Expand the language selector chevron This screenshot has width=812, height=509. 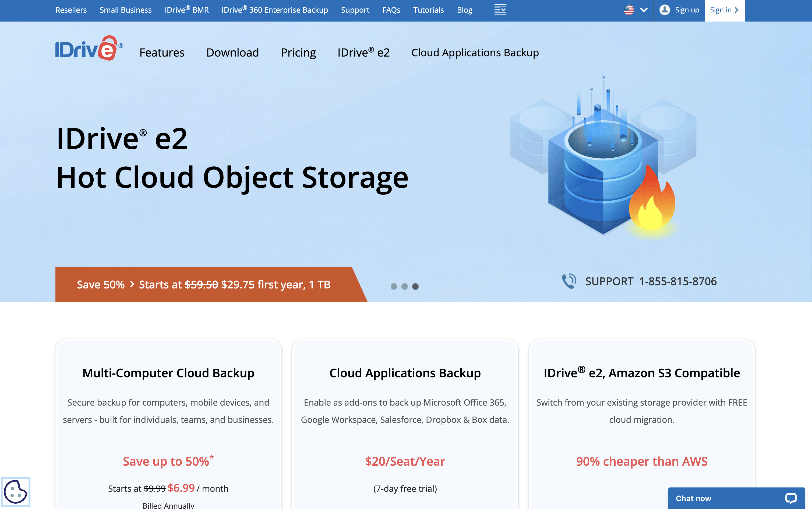coord(644,10)
